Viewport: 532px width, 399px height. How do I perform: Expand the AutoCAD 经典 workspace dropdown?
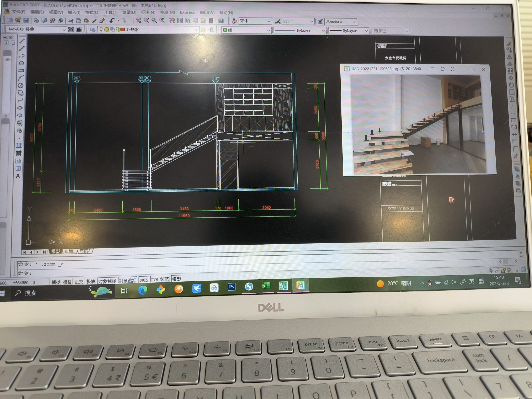click(x=64, y=30)
